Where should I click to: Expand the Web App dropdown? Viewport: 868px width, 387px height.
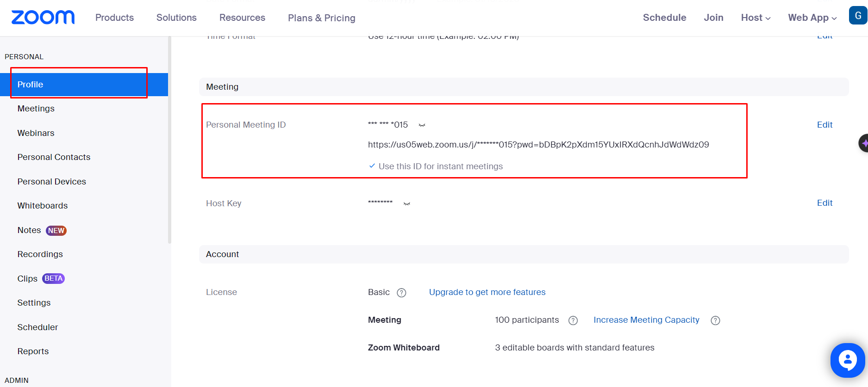coord(812,18)
